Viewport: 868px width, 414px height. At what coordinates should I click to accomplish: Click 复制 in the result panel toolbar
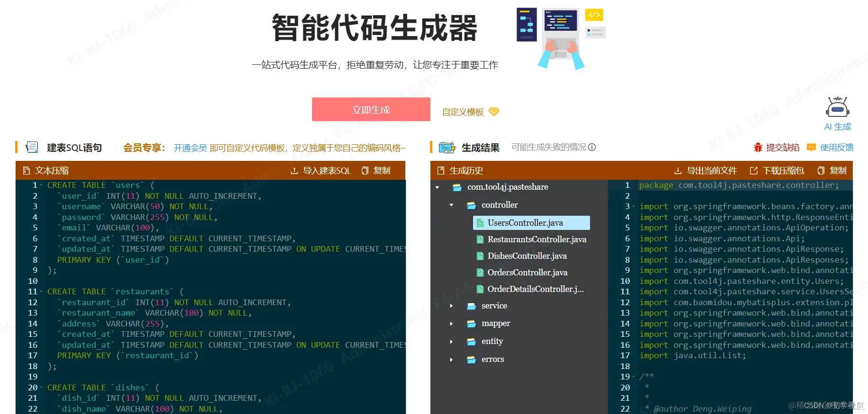(838, 170)
